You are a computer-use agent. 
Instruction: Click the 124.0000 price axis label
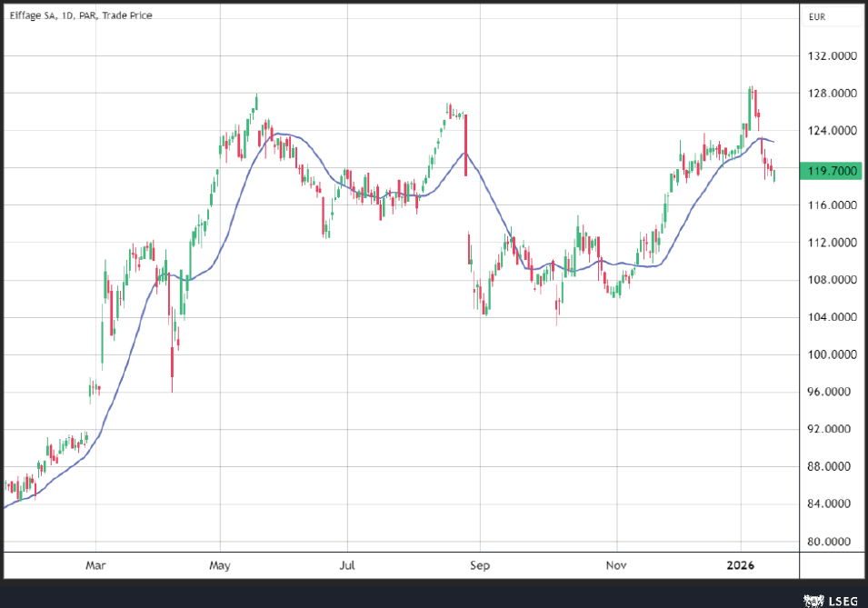[832, 131]
